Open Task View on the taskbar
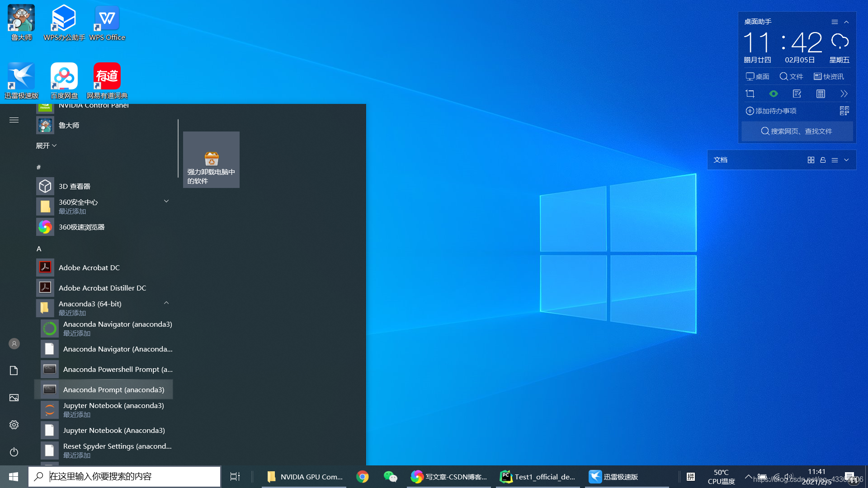868x488 pixels. point(235,477)
